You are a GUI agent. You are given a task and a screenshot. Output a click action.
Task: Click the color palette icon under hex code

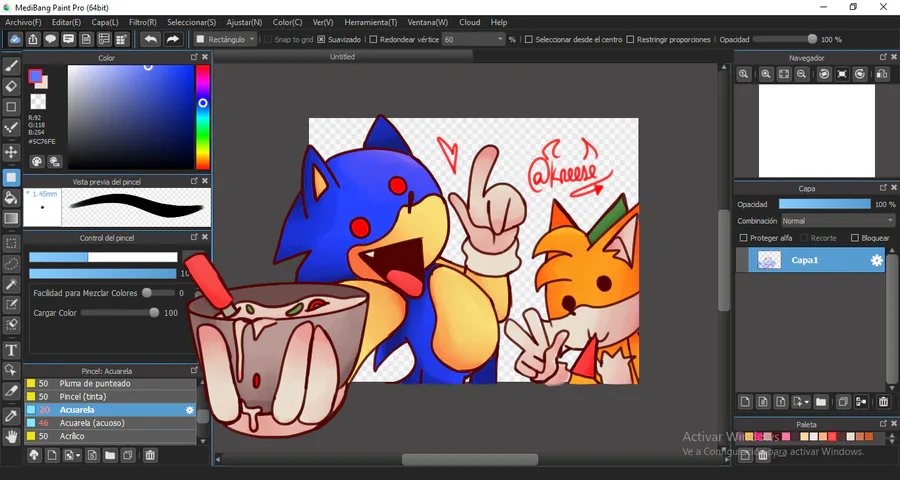(37, 161)
